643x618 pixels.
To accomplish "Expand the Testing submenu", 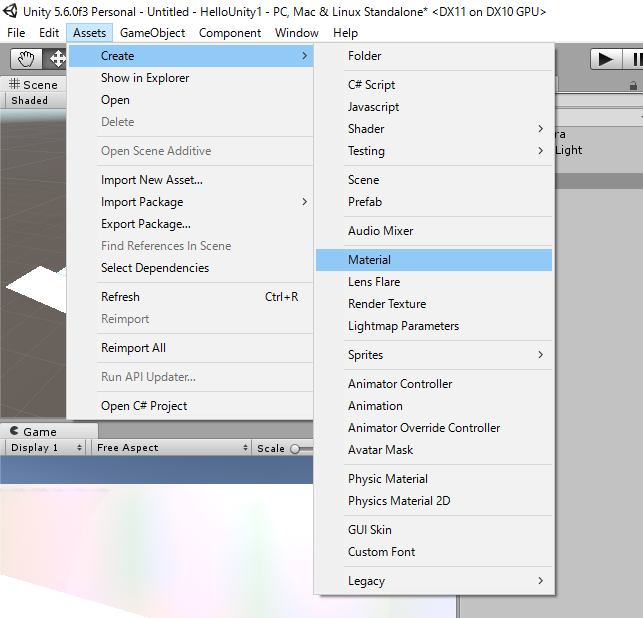I will click(x=434, y=151).
